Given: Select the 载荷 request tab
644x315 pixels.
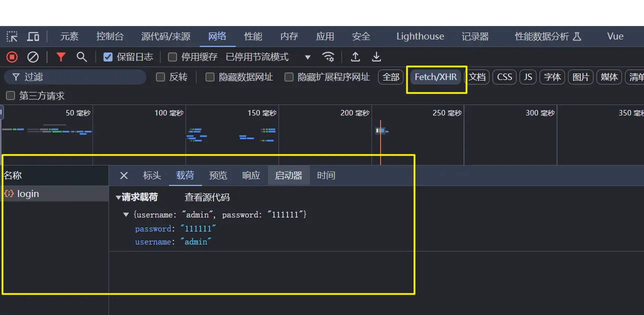Looking at the screenshot, I should [x=185, y=175].
